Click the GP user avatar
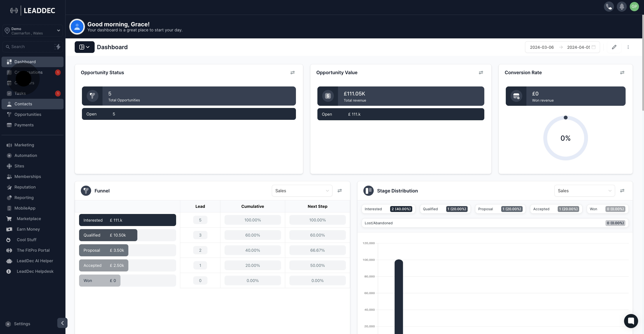The height and width of the screenshot is (334, 644). [x=634, y=7]
